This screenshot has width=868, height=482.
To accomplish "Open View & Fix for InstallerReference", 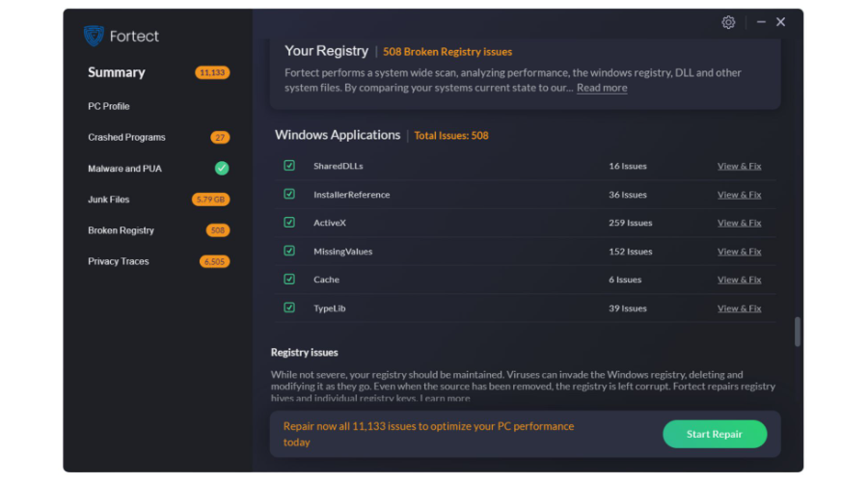I will click(739, 195).
